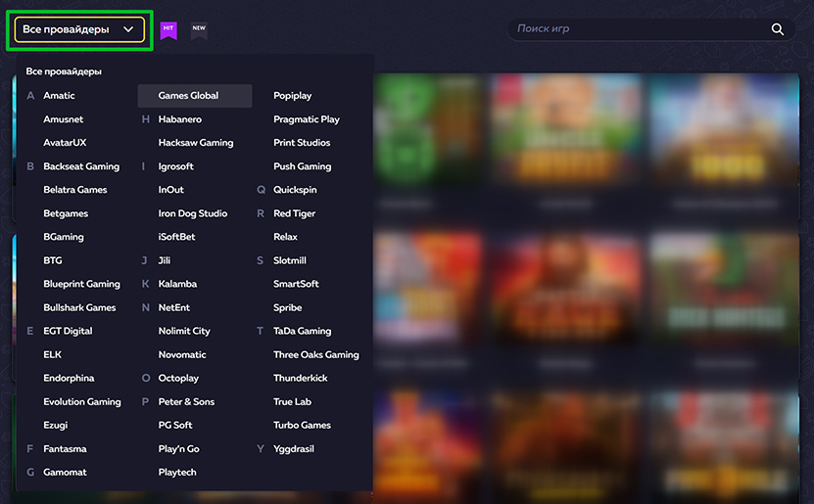Open Relax games
This screenshot has height=504, width=814.
(x=285, y=237)
